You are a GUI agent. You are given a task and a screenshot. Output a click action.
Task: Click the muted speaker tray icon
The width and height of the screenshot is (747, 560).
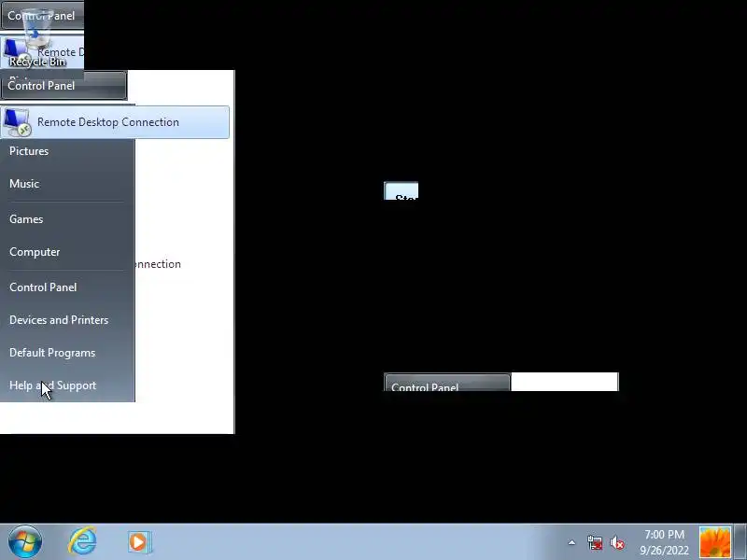point(617,542)
